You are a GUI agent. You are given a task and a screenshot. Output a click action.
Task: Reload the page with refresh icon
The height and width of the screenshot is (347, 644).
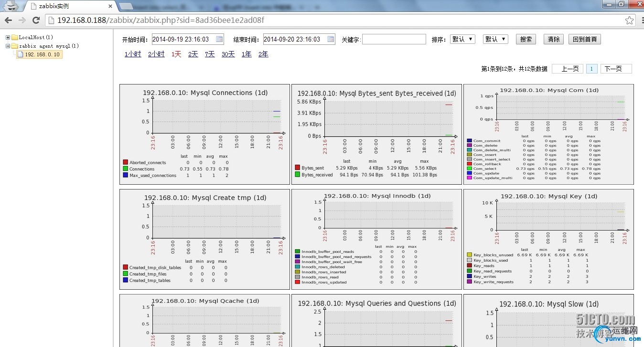(36, 20)
